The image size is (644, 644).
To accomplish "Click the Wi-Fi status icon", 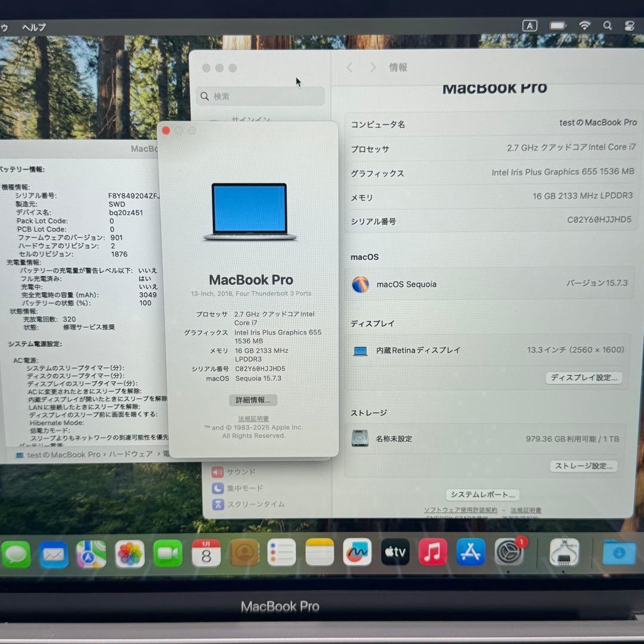I will tap(584, 26).
